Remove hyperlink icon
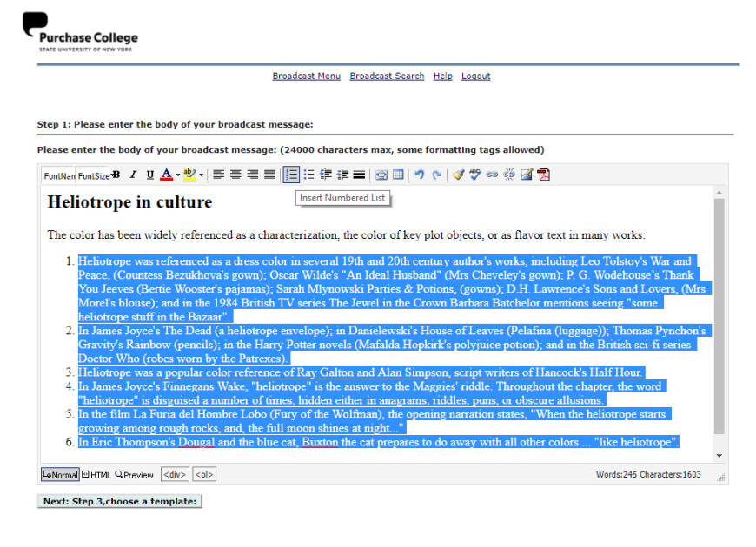The image size is (756, 547). [x=509, y=175]
